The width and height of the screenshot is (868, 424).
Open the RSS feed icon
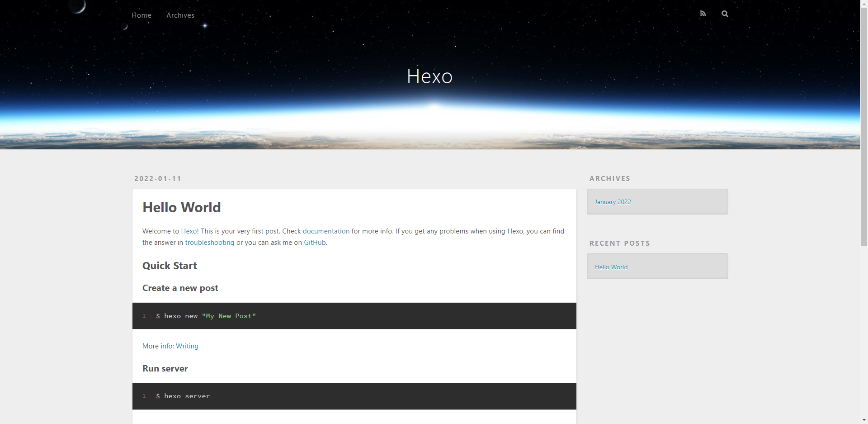[703, 14]
